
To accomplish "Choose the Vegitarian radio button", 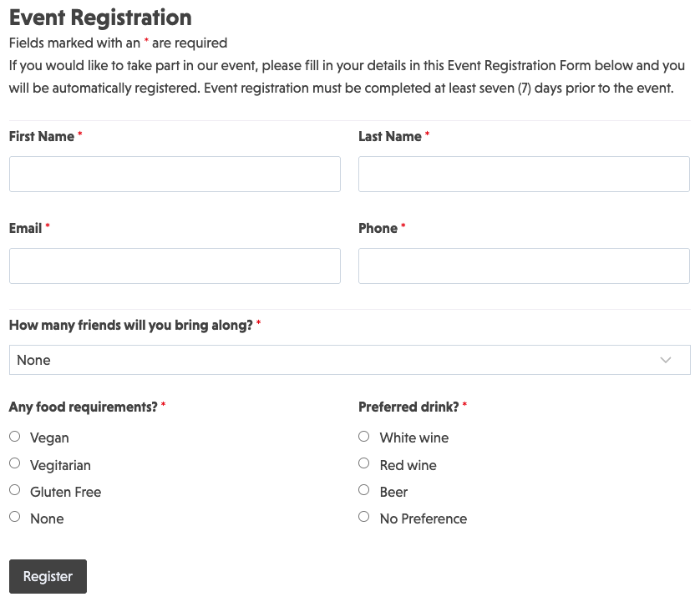I will coord(15,463).
